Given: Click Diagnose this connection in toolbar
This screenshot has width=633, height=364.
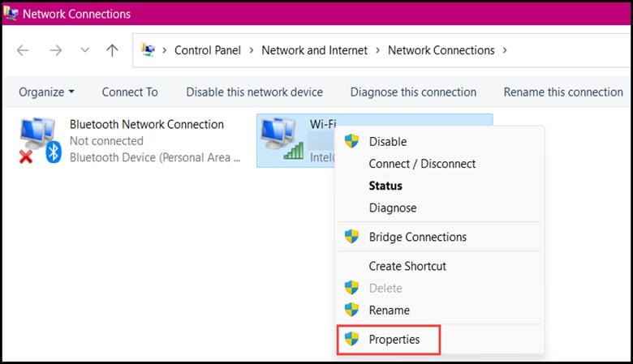Looking at the screenshot, I should point(413,92).
